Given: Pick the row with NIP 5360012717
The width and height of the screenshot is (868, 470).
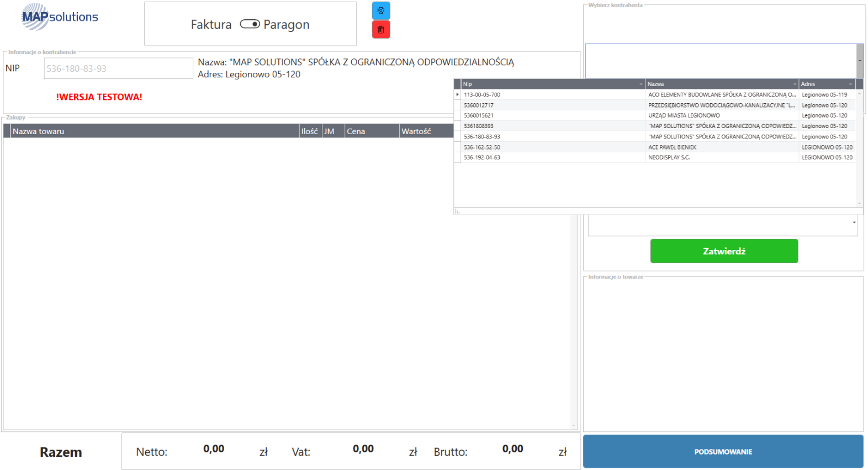Looking at the screenshot, I should (479, 105).
